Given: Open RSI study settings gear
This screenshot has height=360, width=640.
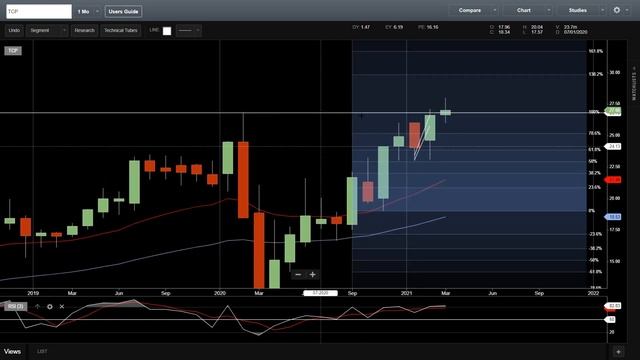Looking at the screenshot, I should (x=50, y=307).
